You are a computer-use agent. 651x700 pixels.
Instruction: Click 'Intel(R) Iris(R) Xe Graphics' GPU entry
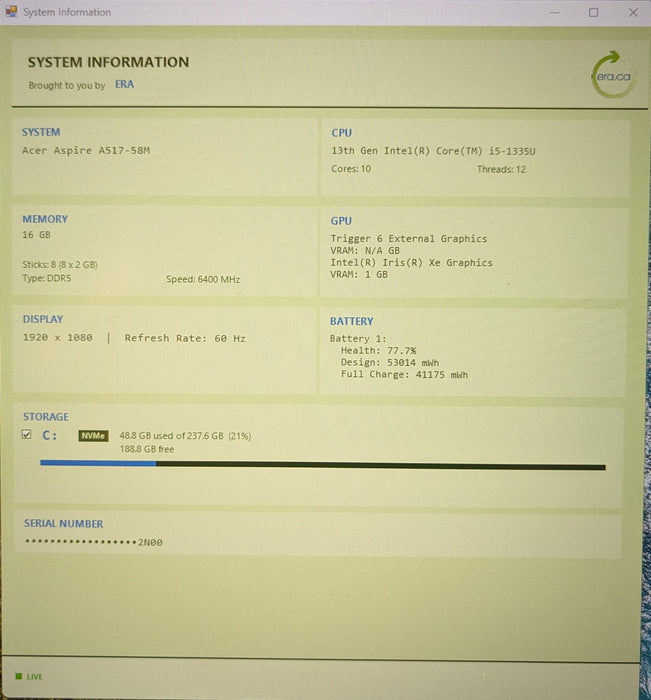click(x=411, y=262)
